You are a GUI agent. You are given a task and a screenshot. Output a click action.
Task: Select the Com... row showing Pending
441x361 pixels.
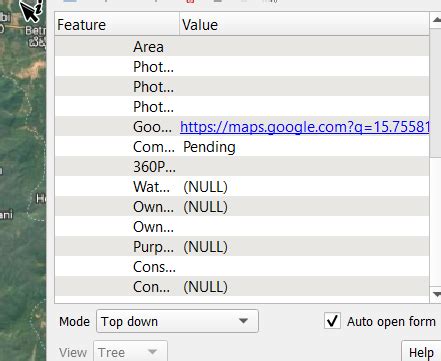242,147
